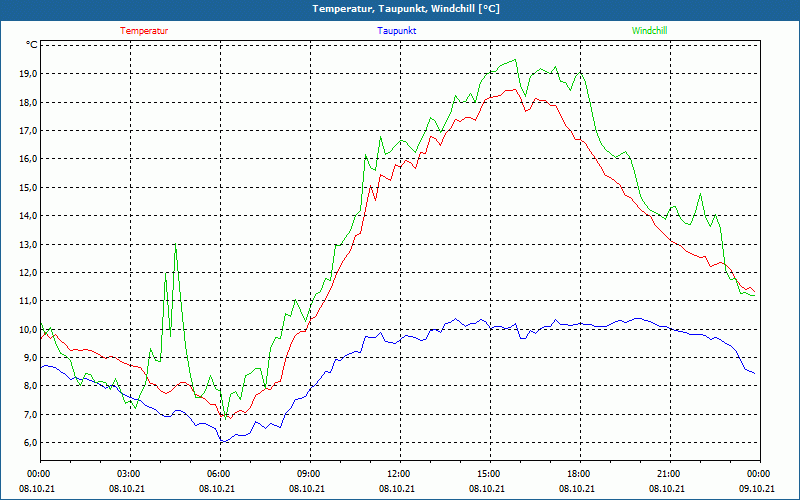Click the 08.10.21 date under 12:00
Image resolution: width=800 pixels, height=500 pixels.
(x=397, y=488)
